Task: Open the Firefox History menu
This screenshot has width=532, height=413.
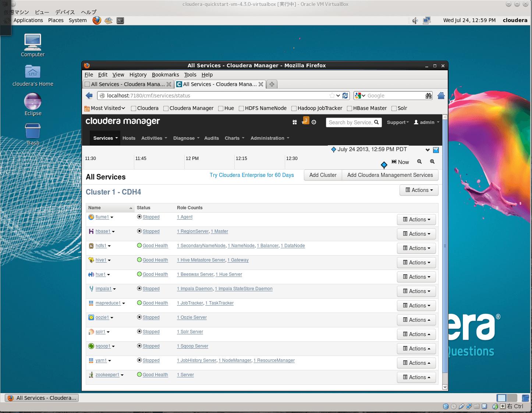Action: tap(138, 75)
